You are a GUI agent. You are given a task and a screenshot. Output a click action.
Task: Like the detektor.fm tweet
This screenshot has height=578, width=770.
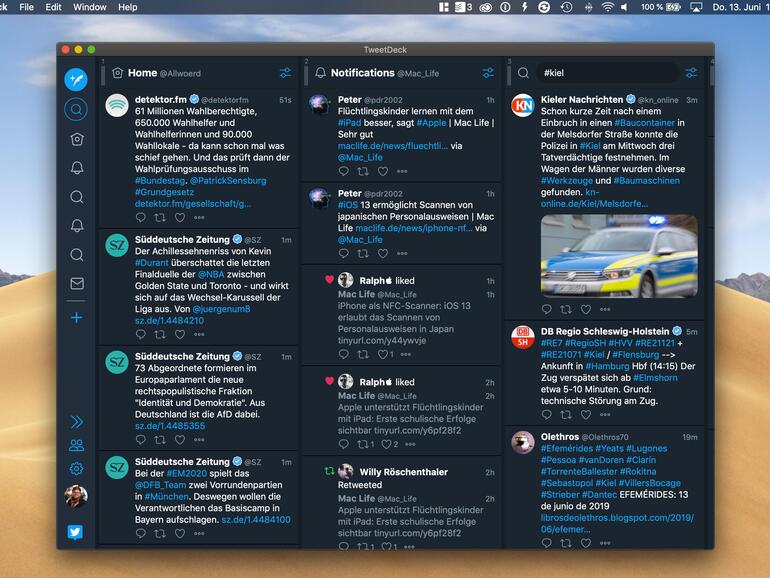point(180,217)
